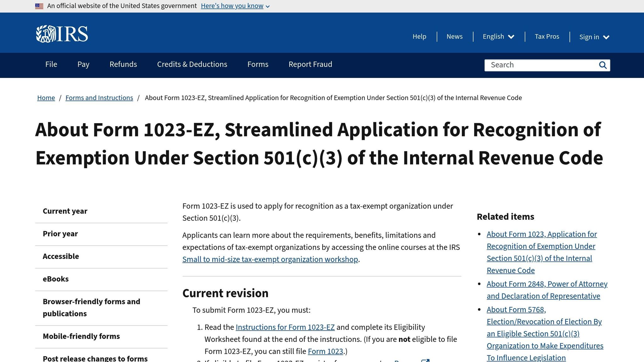The image size is (644, 362).
Task: Select Credits & Deductions in the navigation
Action: (192, 64)
